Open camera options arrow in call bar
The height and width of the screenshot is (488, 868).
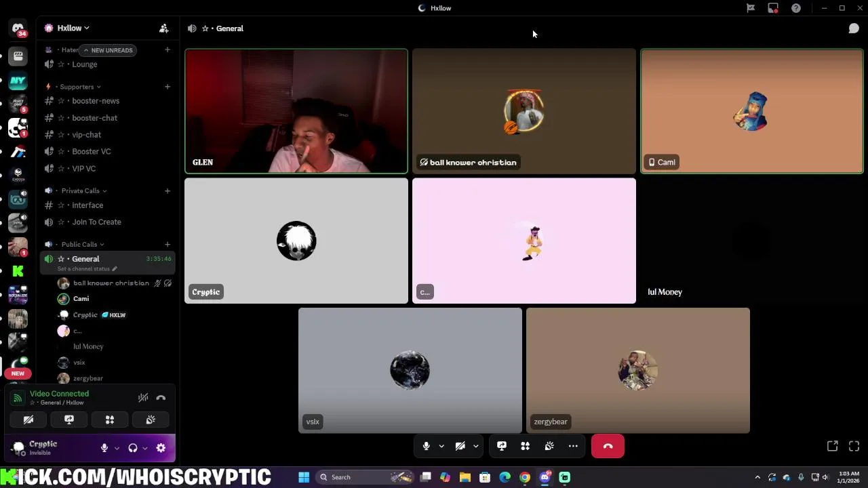475,446
